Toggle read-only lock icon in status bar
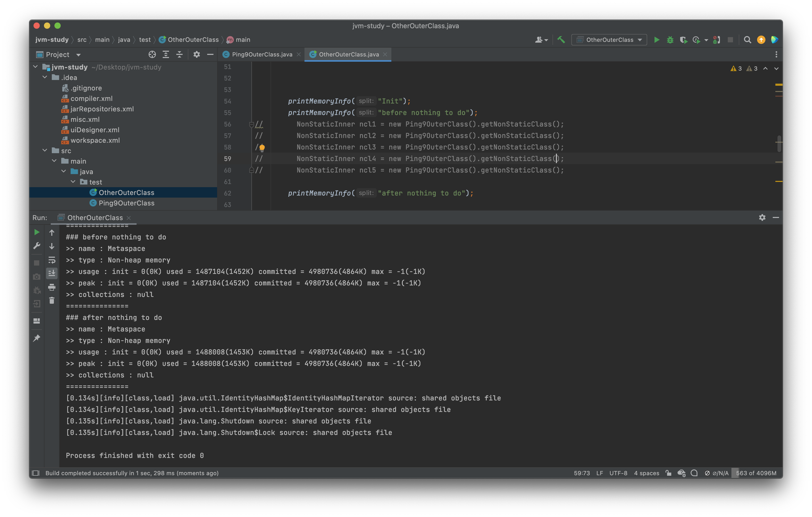The image size is (812, 517). (668, 473)
